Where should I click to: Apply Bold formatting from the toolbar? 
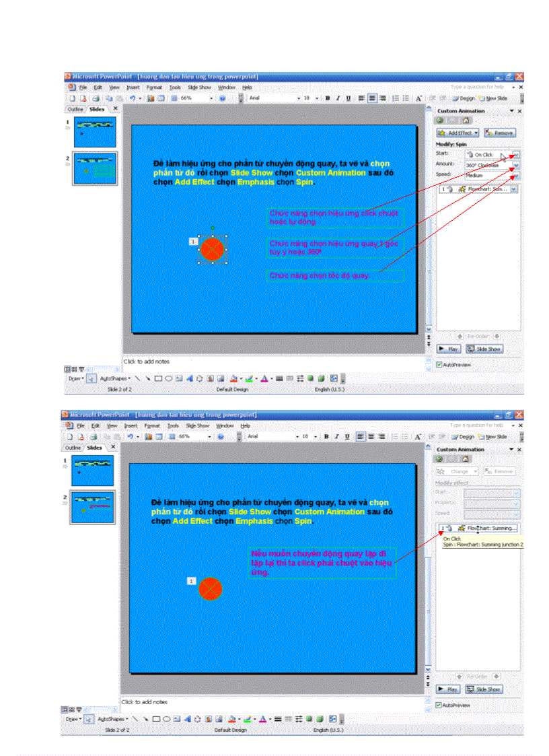point(328,98)
